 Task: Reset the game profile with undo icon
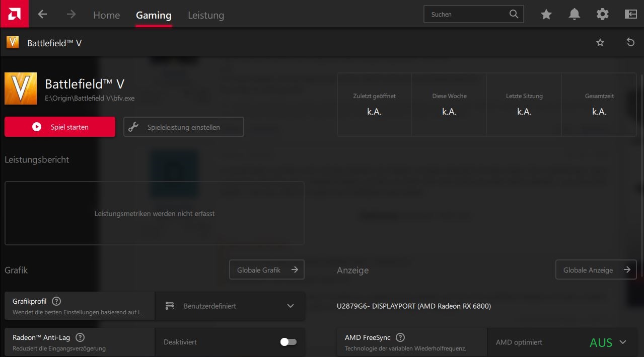click(630, 43)
